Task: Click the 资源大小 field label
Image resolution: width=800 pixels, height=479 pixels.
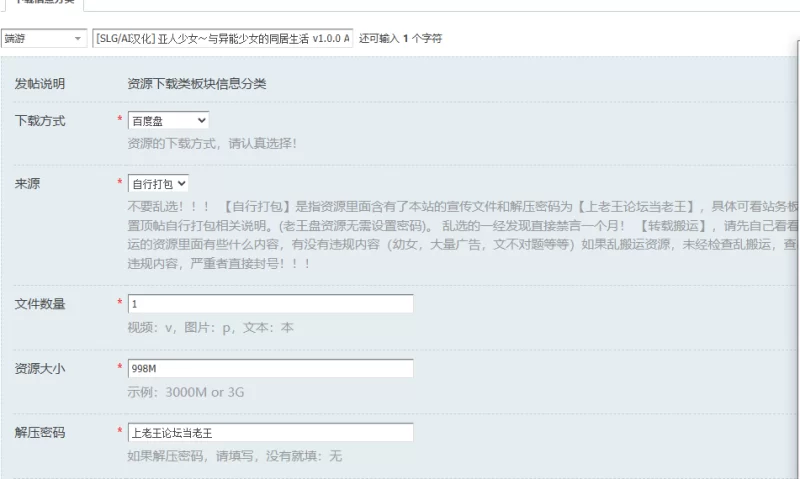Action: click(x=40, y=368)
